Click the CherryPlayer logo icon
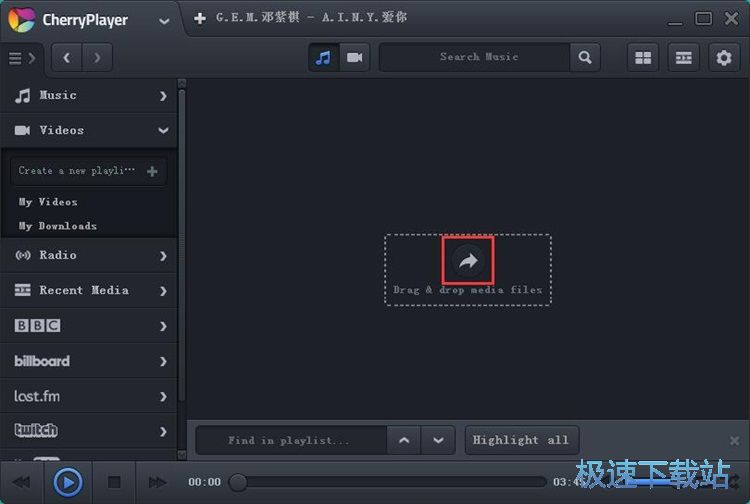750x504 pixels. click(x=22, y=20)
